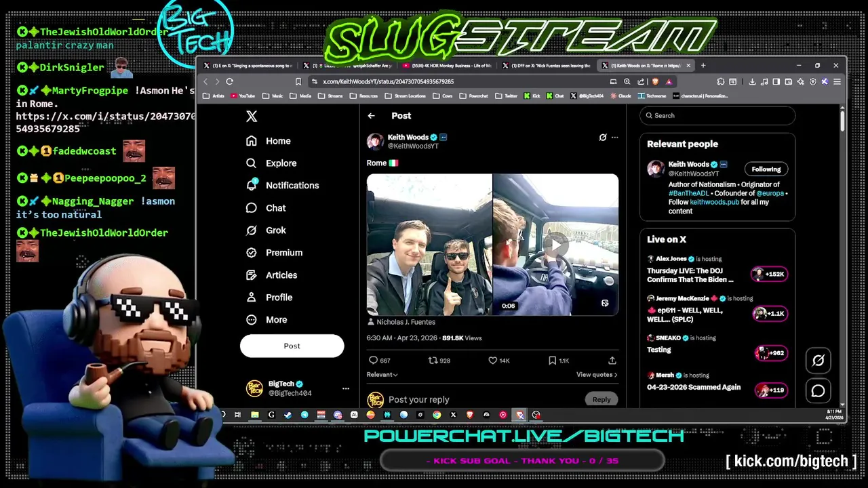Open the keithwoods.pub link

[x=714, y=202]
